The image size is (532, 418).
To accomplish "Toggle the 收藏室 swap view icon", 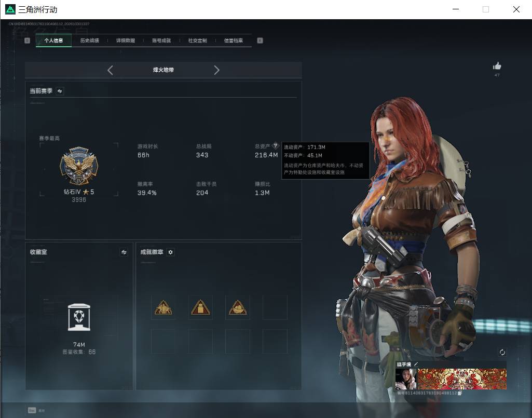I will point(124,252).
